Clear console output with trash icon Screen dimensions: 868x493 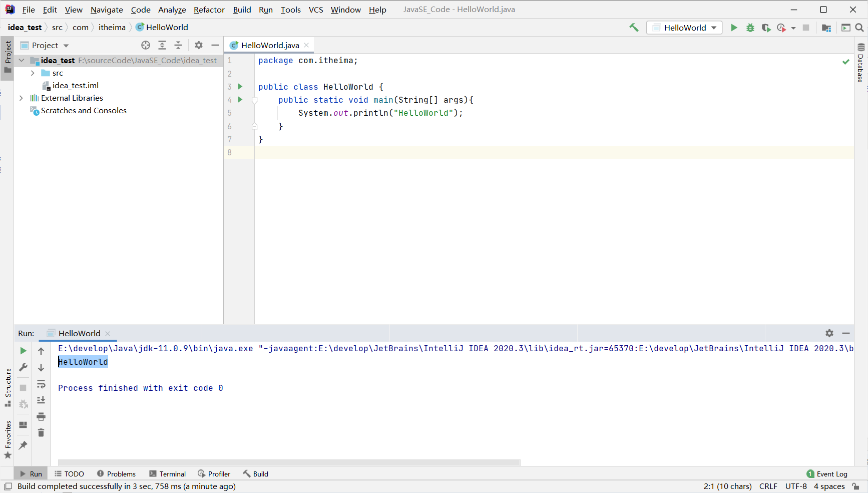tap(41, 433)
